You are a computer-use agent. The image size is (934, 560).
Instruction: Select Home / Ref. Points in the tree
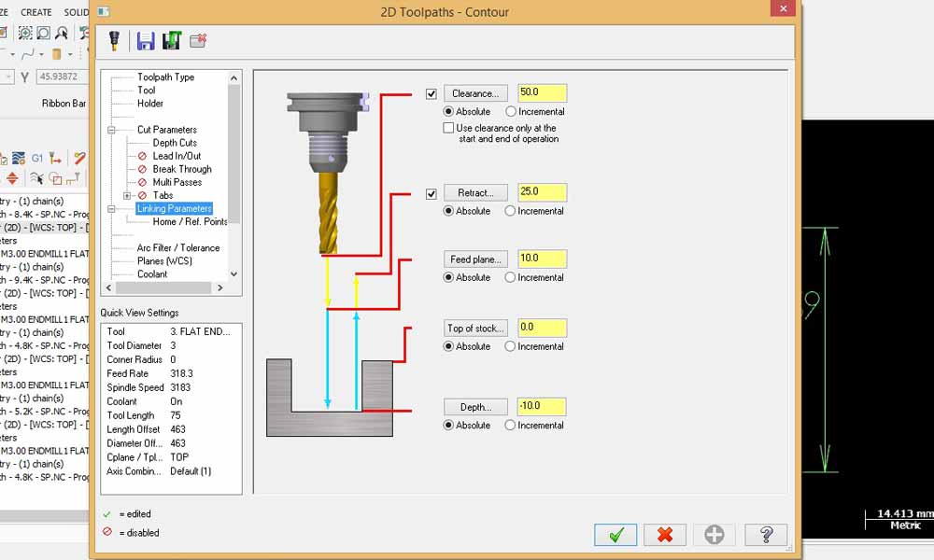pos(190,221)
